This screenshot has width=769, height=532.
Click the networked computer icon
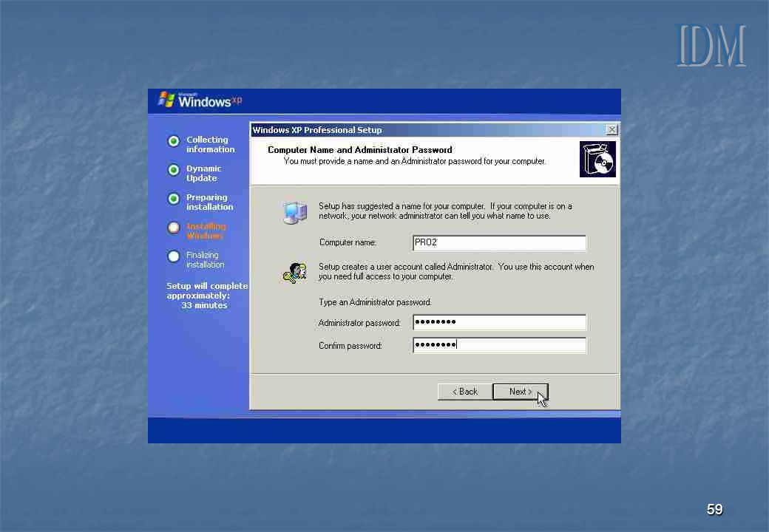295,213
